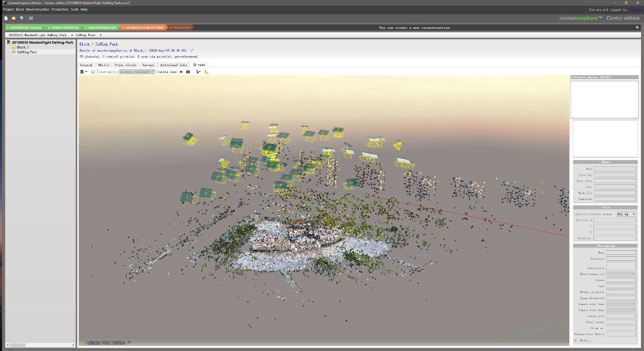
Task: Click the Photogroup Description box
Action: click(621, 266)
